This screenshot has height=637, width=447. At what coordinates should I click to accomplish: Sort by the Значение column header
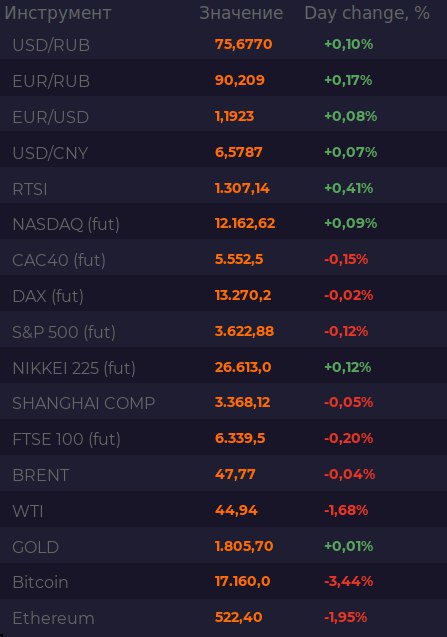pyautogui.click(x=241, y=13)
